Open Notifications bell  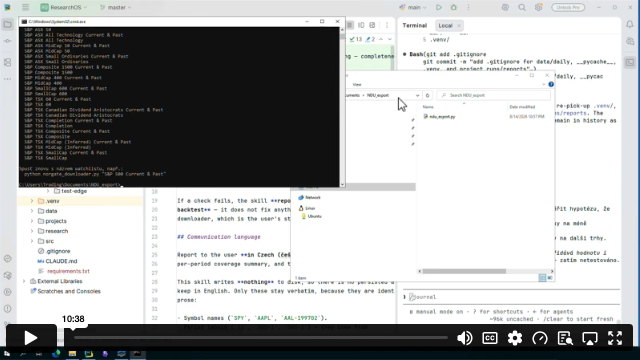pos(630,24)
